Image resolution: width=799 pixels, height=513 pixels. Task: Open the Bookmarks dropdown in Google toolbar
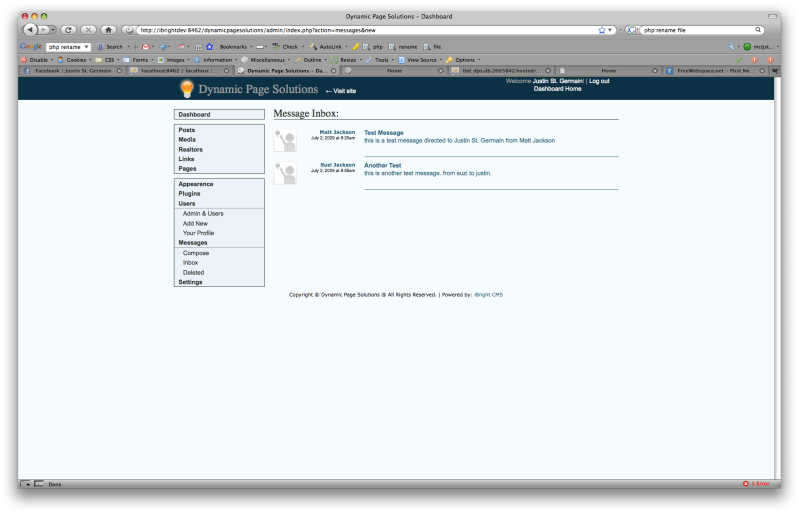pyautogui.click(x=235, y=46)
